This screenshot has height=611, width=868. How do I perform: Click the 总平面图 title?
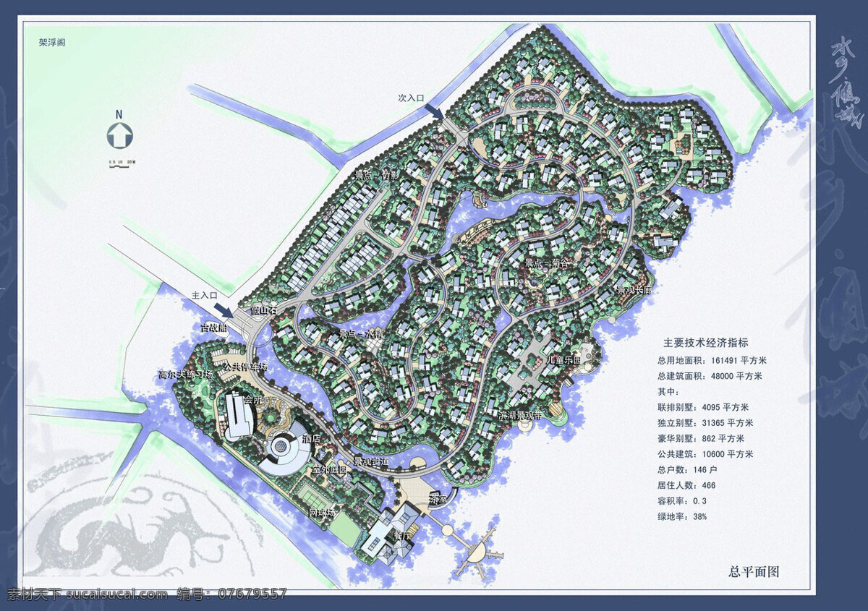tap(754, 571)
